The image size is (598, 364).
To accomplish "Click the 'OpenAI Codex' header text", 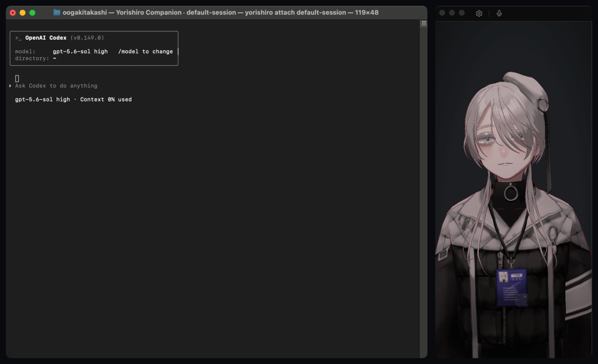I will point(46,38).
